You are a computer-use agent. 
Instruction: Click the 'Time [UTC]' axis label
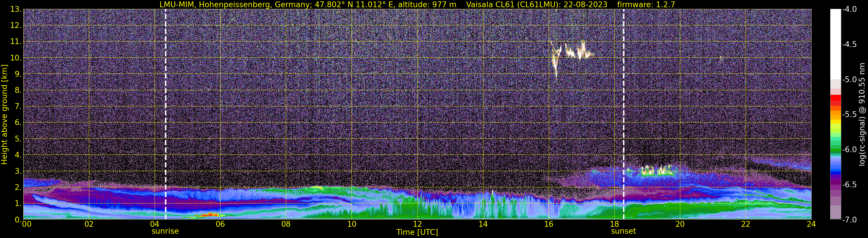[x=417, y=232]
